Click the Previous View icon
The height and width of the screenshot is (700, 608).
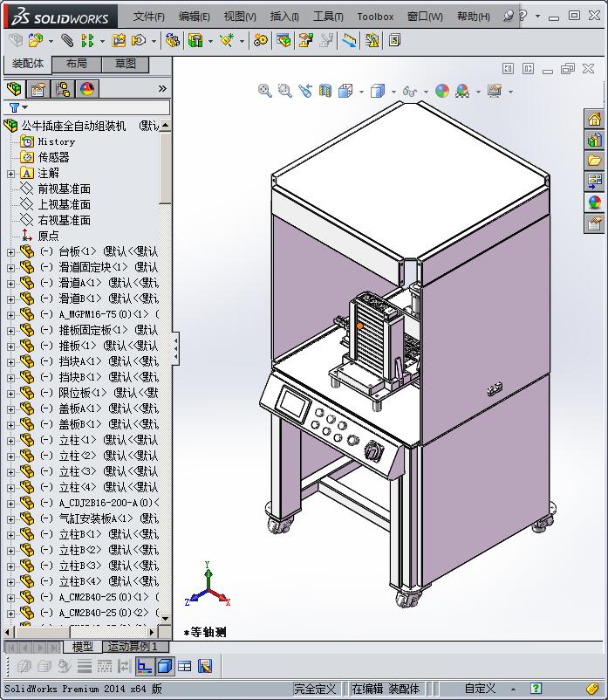pyautogui.click(x=305, y=91)
